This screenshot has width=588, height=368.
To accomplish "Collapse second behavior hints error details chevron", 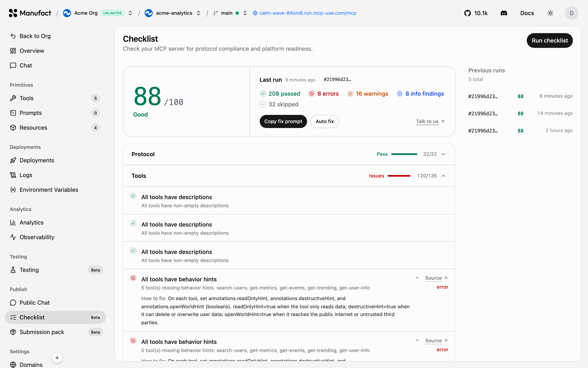I will tap(417, 340).
